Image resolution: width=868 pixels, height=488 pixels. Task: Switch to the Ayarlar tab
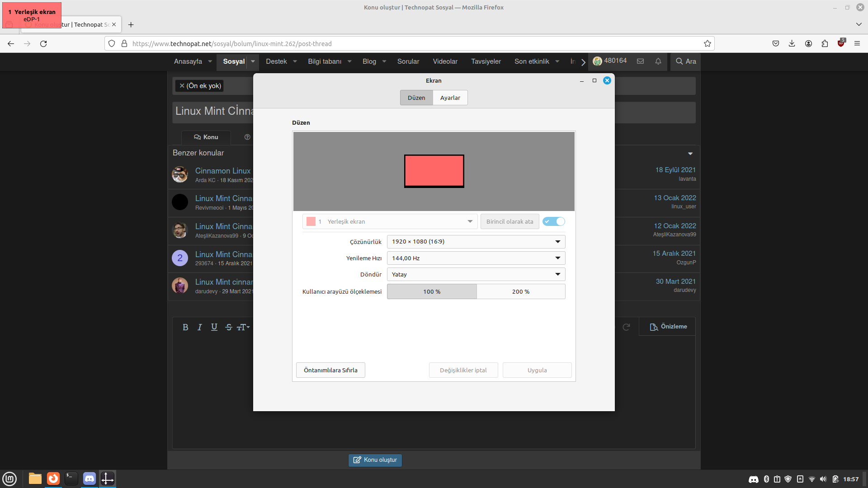pyautogui.click(x=450, y=98)
